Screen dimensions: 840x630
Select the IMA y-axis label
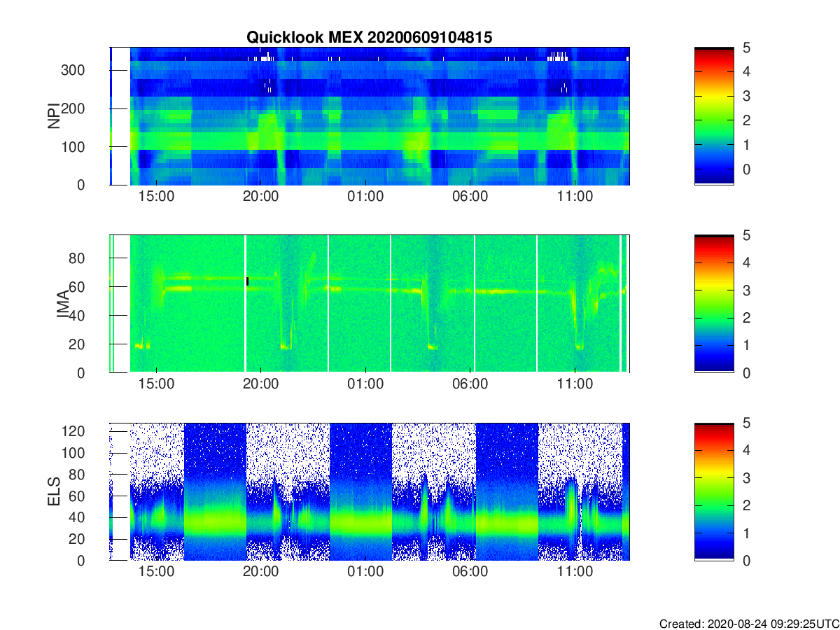tap(62, 304)
